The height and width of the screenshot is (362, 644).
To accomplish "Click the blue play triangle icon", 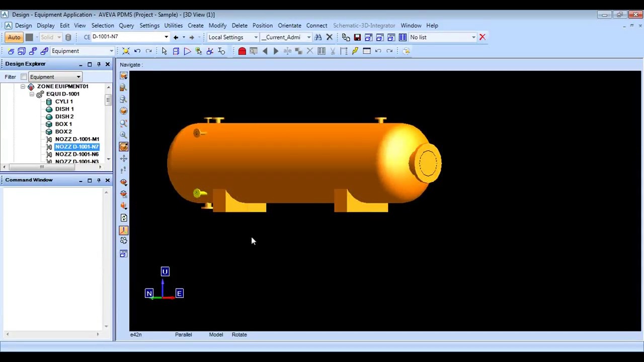I will click(x=187, y=51).
